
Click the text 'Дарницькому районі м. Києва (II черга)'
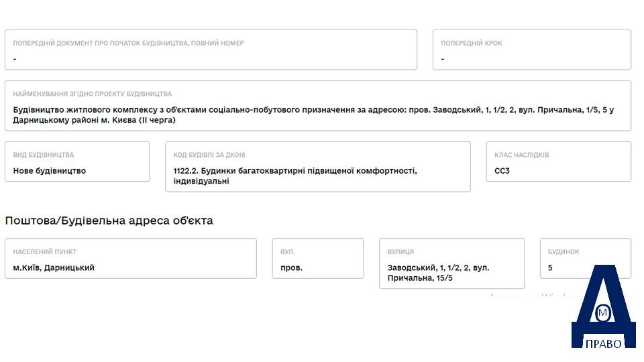pyautogui.click(x=94, y=120)
